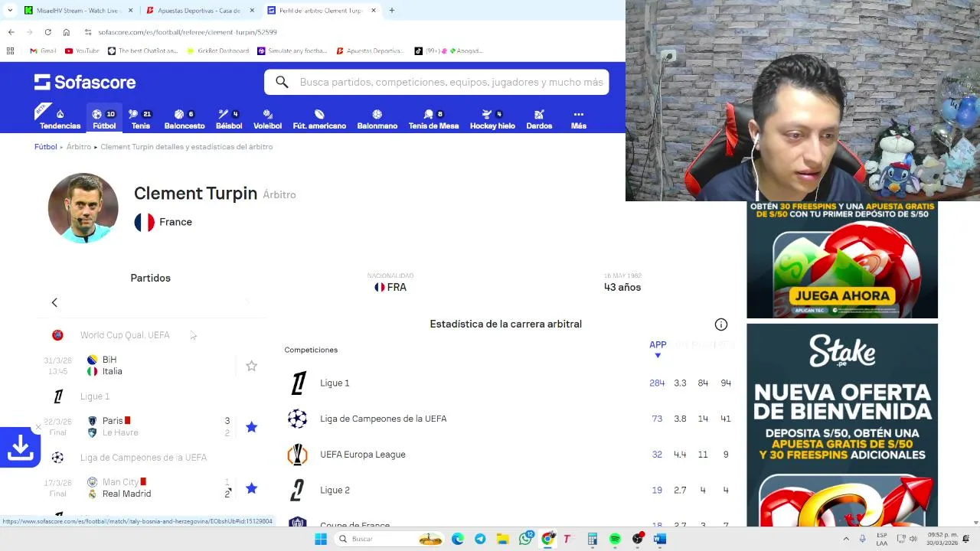Open the Dardos section

539,119
